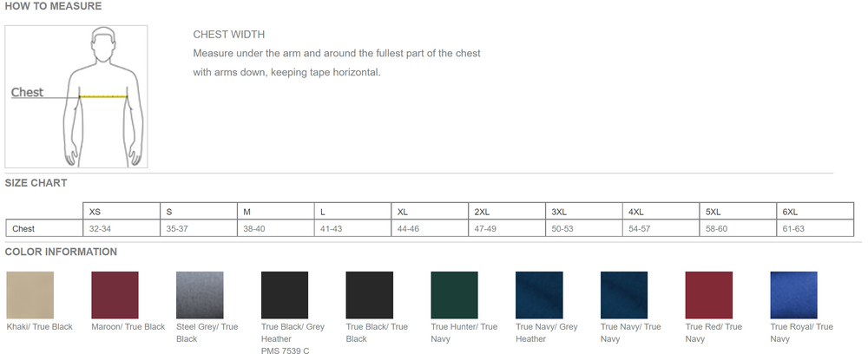Click the Chest row label in size chart
The height and width of the screenshot is (354, 868).
pos(23,229)
